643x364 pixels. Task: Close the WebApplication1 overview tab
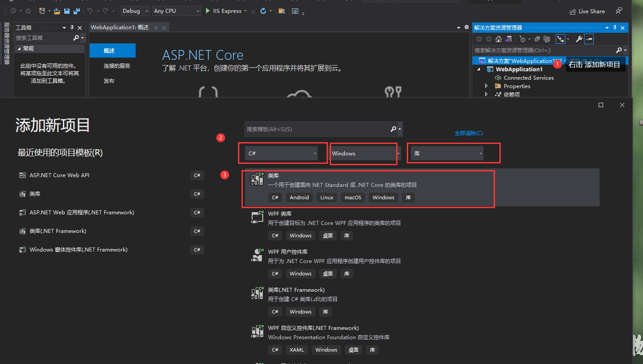164,27
